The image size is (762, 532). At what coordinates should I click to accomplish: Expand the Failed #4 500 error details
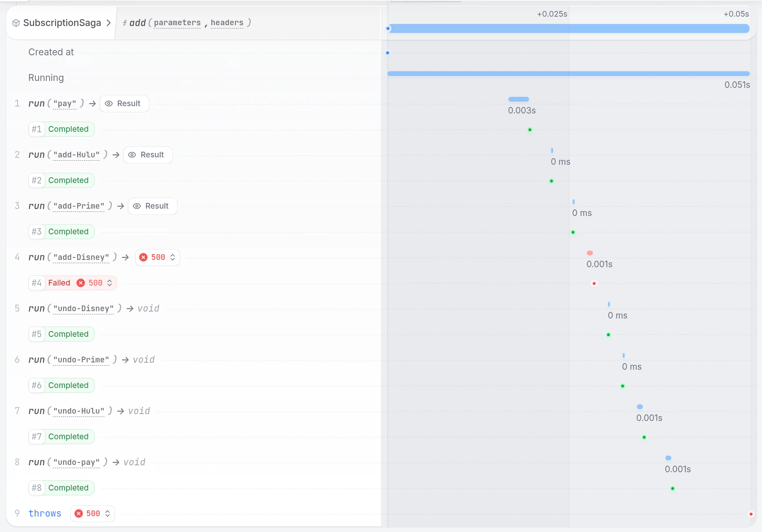point(109,283)
